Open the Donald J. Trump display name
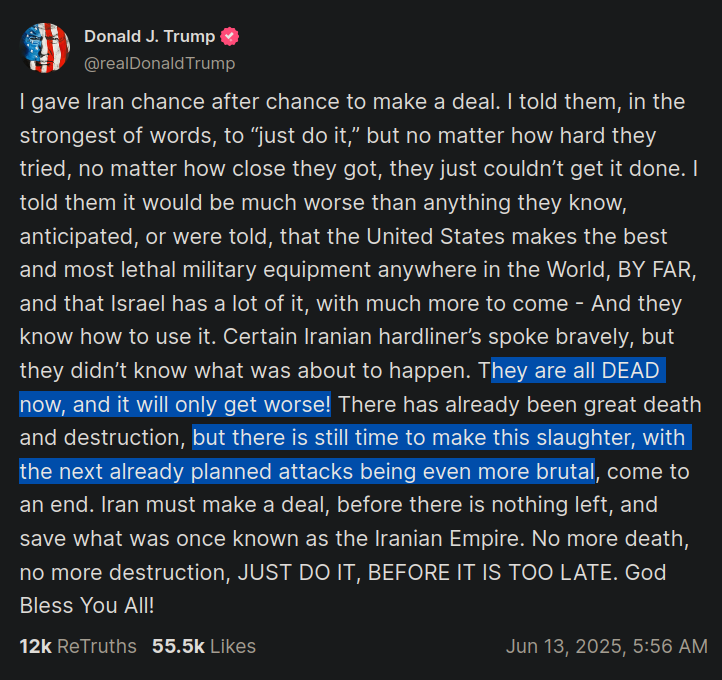This screenshot has width=722, height=680. coord(150,36)
